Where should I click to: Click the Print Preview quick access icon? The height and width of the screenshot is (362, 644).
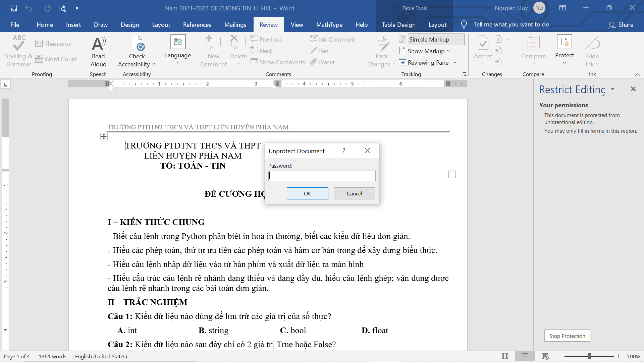(62, 8)
